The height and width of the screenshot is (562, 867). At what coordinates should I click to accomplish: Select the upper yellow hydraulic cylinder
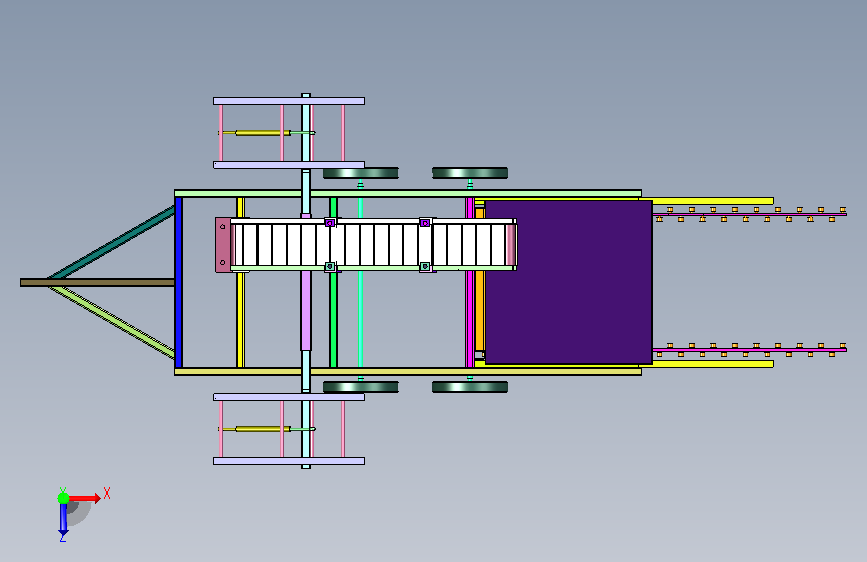point(263,133)
